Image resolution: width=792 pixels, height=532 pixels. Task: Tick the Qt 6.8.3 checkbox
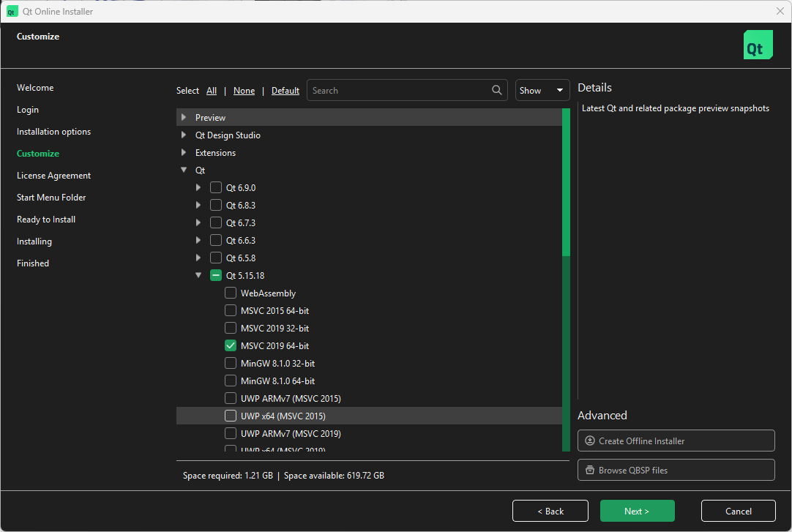216,206
